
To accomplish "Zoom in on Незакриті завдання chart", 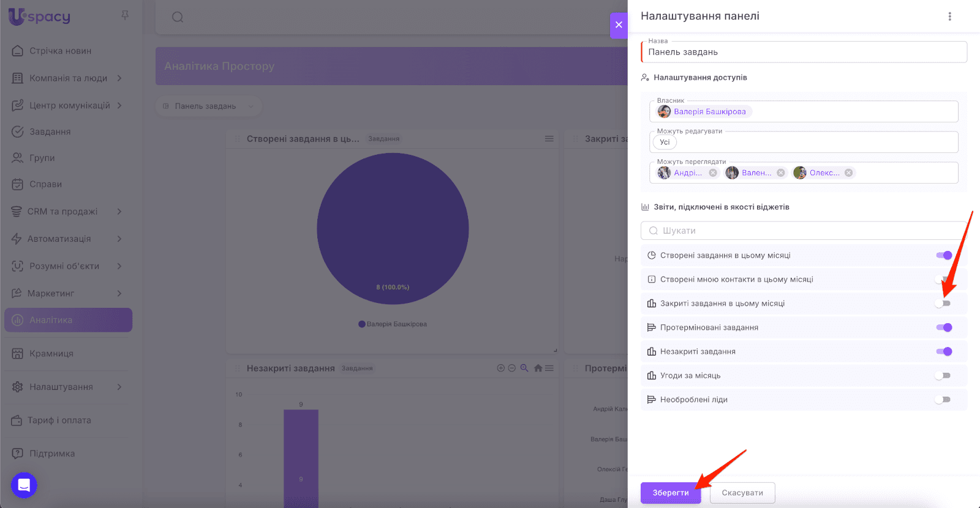I will pos(501,368).
